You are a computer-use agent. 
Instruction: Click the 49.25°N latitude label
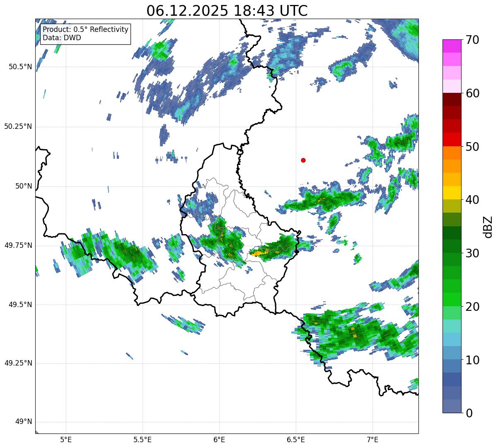18,363
